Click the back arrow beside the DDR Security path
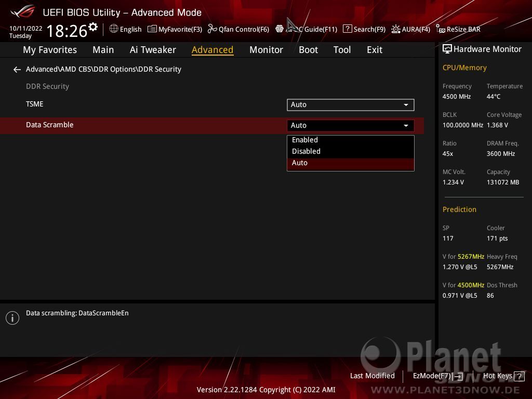The height and width of the screenshot is (399, 532). (17, 70)
